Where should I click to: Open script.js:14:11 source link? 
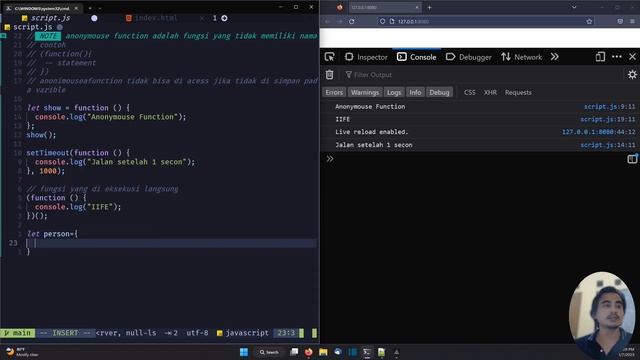[608, 145]
